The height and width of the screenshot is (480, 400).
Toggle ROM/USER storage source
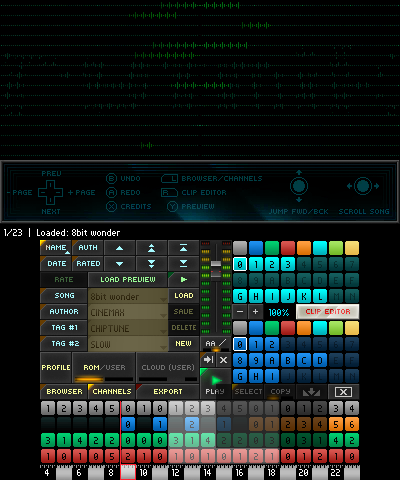point(104,368)
